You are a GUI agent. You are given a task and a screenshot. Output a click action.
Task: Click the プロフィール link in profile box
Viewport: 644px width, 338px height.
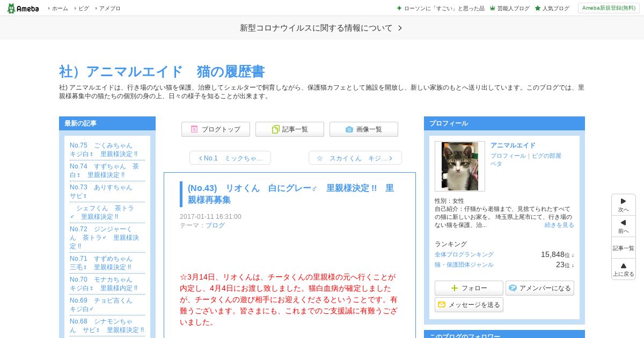508,156
